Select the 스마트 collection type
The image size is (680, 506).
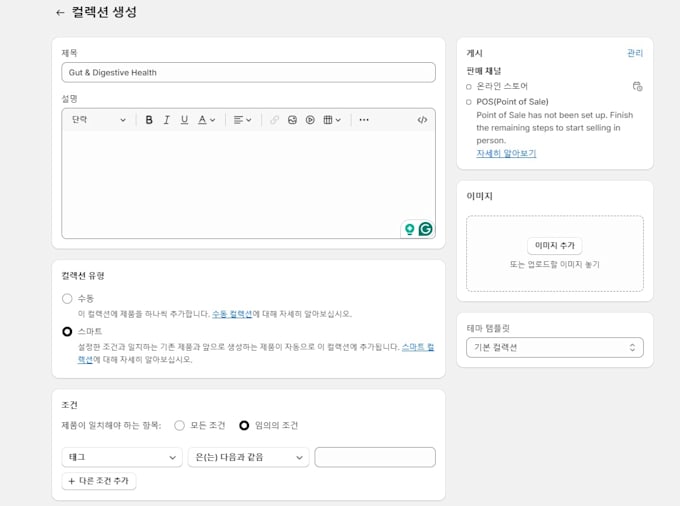[67, 331]
